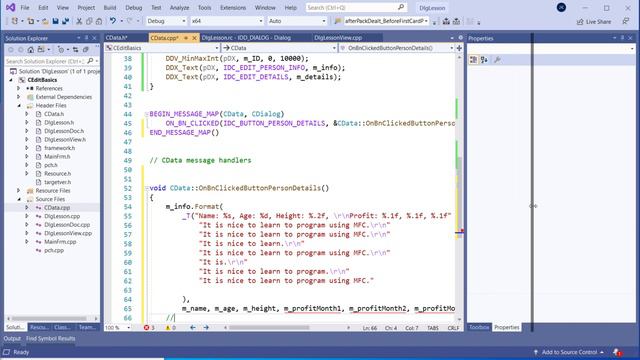Viewport: 640px width, 360px height.
Task: Open the Toolbox tab
Action: click(x=479, y=327)
